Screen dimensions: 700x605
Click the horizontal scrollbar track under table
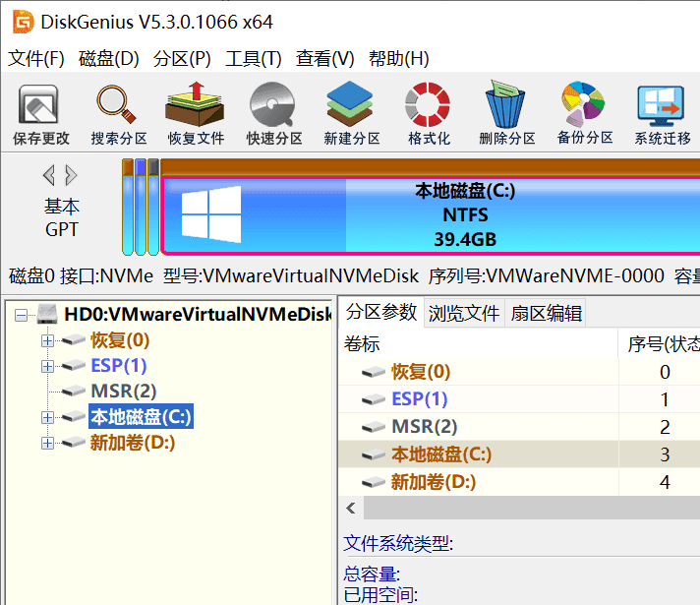532,508
